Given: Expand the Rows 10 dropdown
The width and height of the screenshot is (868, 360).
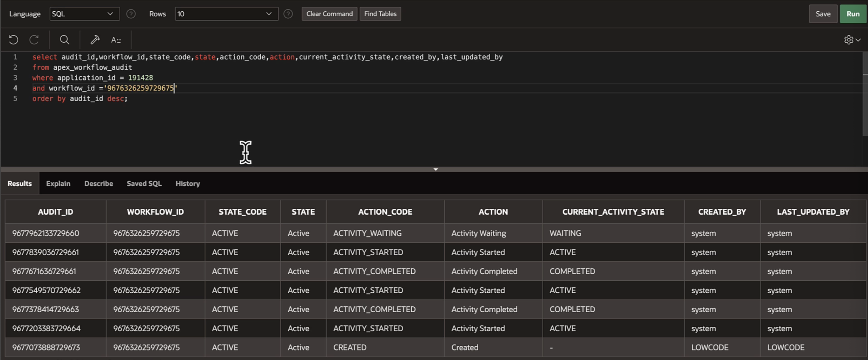Looking at the screenshot, I should point(226,14).
